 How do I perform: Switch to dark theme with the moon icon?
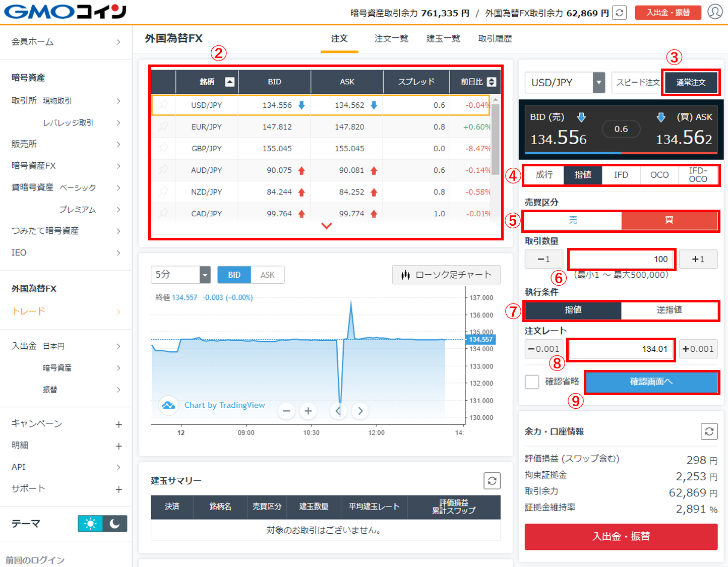[x=114, y=524]
